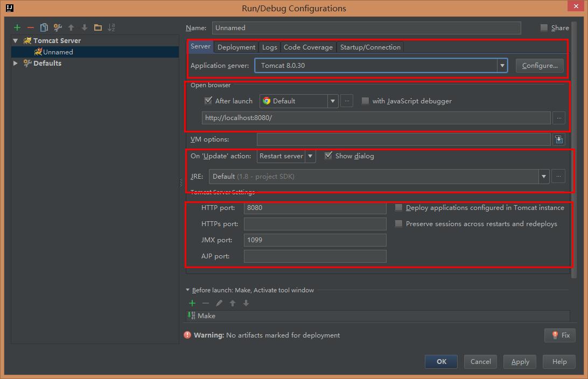Open the browser list ellipsis button
The image size is (588, 379).
(347, 101)
